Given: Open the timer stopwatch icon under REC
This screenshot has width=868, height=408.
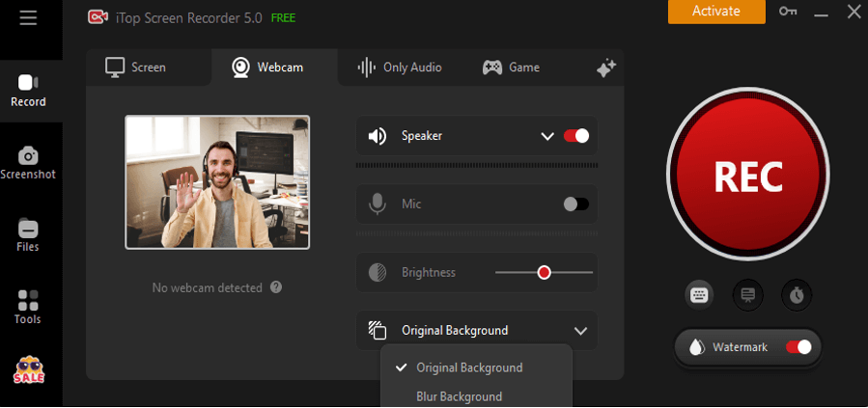Looking at the screenshot, I should click(x=797, y=295).
